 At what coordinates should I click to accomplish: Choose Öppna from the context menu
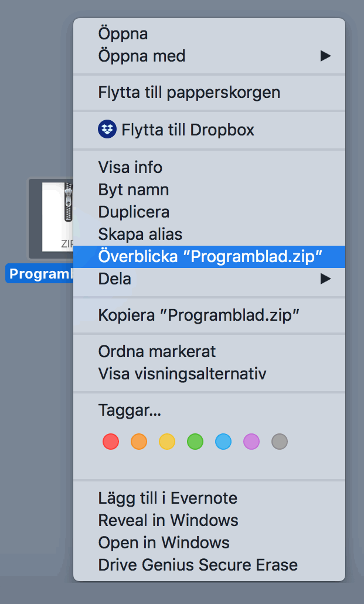click(x=123, y=34)
